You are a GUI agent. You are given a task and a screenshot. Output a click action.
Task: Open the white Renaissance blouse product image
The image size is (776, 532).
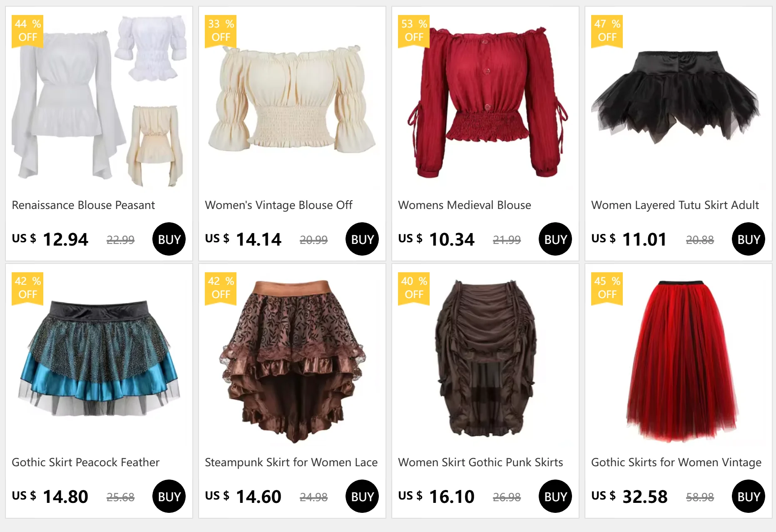point(99,101)
